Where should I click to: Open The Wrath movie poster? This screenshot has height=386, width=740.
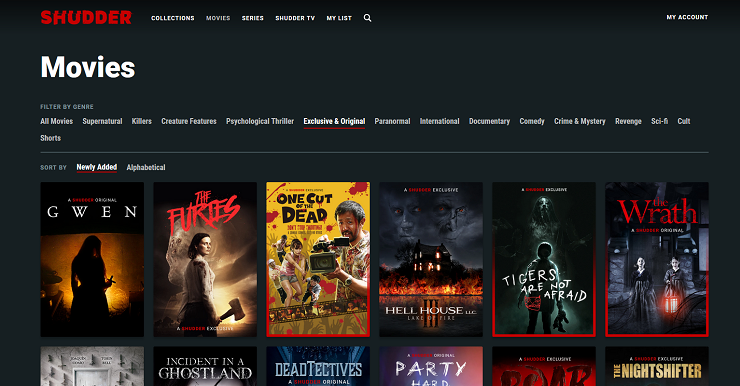657,260
